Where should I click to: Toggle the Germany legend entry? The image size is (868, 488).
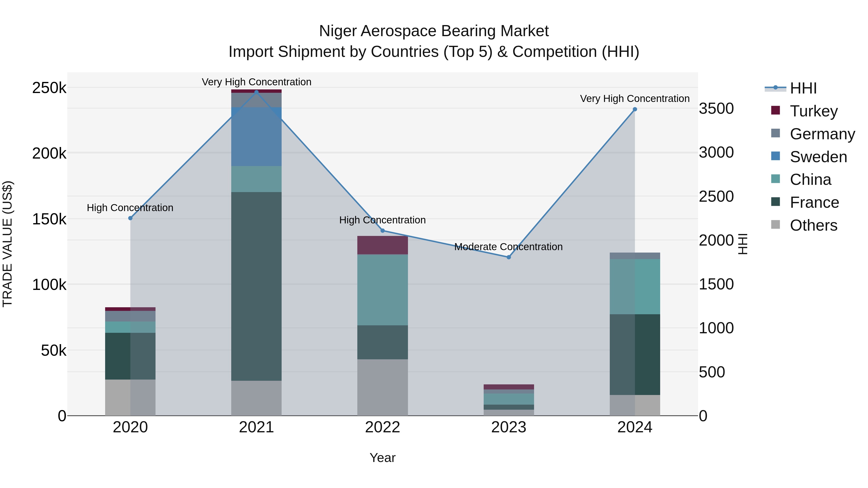coord(813,134)
